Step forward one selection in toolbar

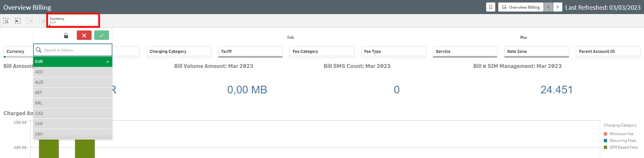tap(30, 21)
